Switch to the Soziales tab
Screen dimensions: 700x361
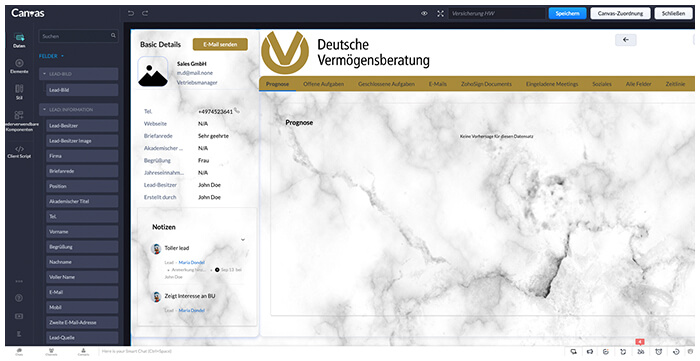pyautogui.click(x=602, y=84)
